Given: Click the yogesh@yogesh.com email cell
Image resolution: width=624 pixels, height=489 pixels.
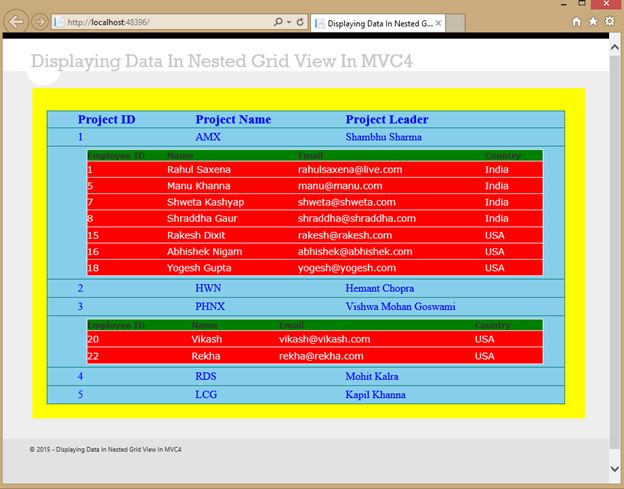Looking at the screenshot, I should point(347,268).
